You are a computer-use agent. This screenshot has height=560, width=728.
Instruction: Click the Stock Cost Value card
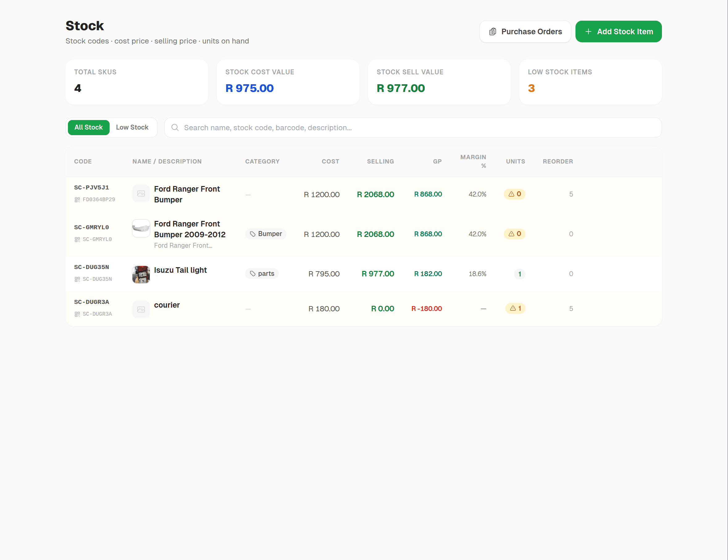pos(288,82)
